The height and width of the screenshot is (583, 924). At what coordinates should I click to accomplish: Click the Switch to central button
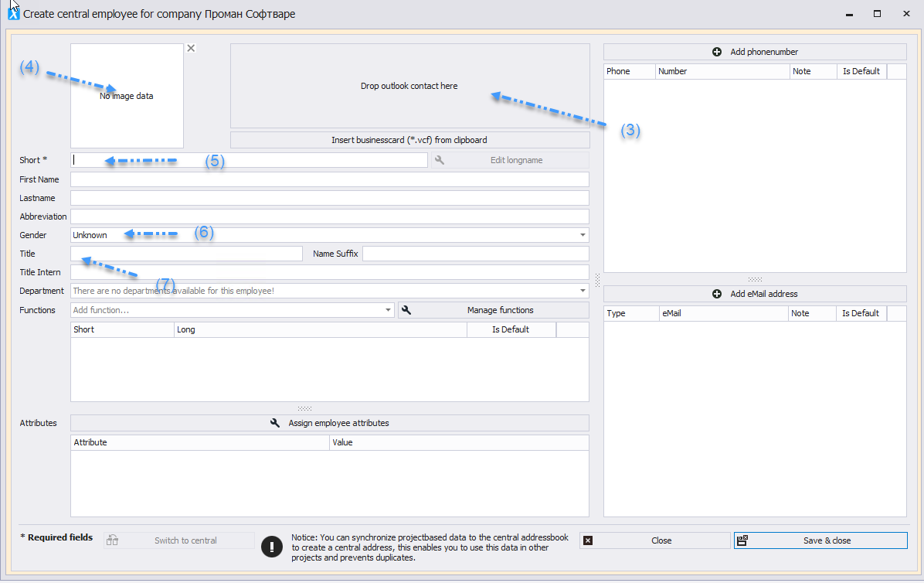(179, 540)
